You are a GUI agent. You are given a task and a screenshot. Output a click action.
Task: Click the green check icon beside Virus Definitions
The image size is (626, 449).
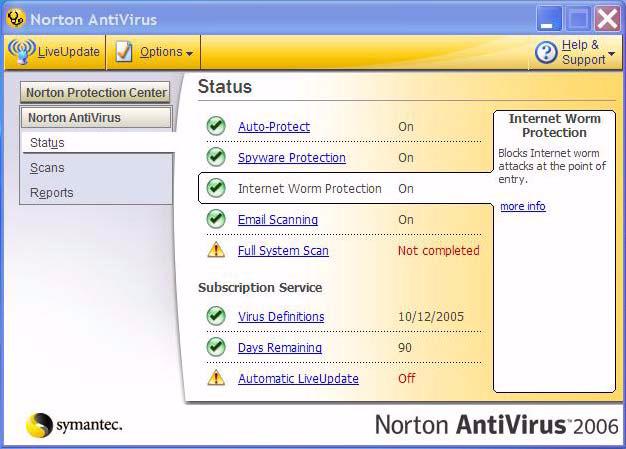pos(216,316)
